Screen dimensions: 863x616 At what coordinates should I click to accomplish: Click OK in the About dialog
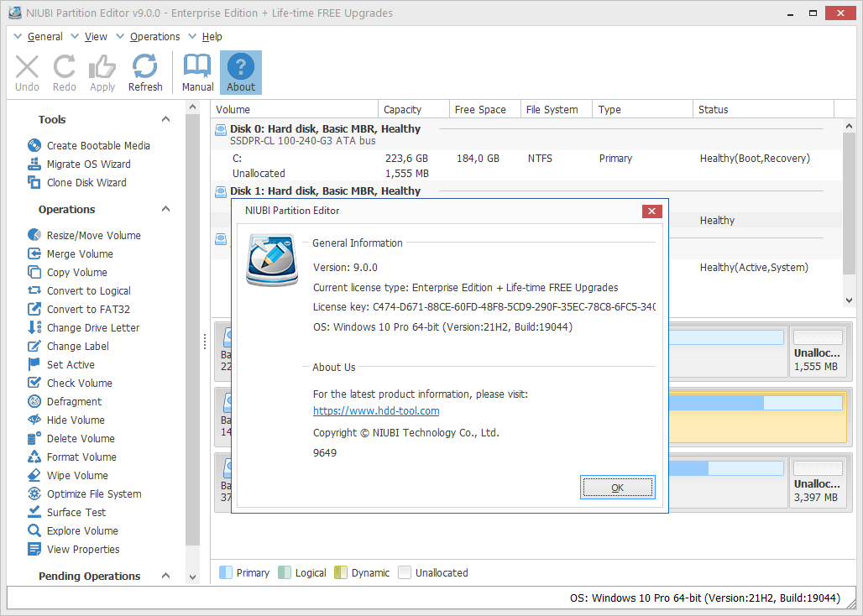click(x=618, y=488)
